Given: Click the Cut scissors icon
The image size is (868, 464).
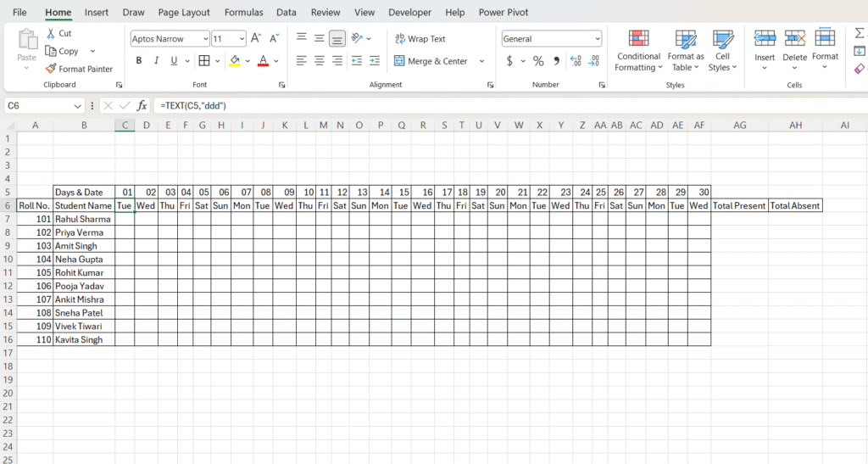Looking at the screenshot, I should (51, 33).
